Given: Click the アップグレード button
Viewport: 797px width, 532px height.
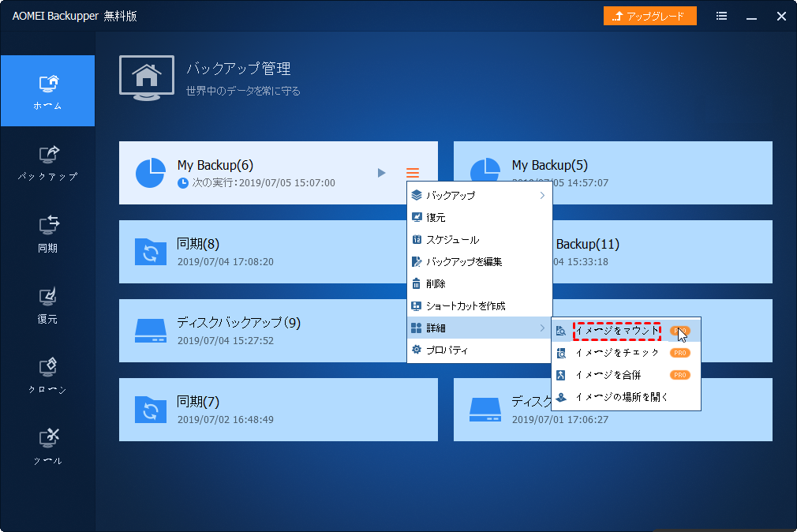Looking at the screenshot, I should pos(649,17).
